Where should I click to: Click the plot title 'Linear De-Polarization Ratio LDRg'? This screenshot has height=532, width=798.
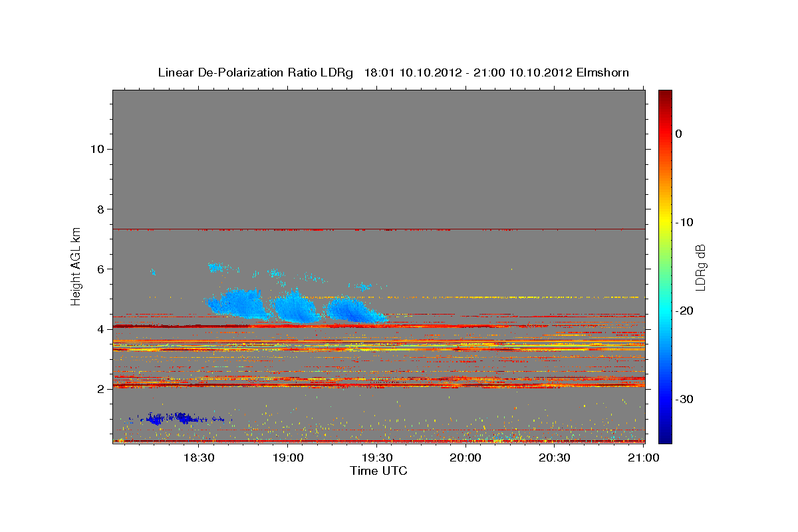[255, 72]
